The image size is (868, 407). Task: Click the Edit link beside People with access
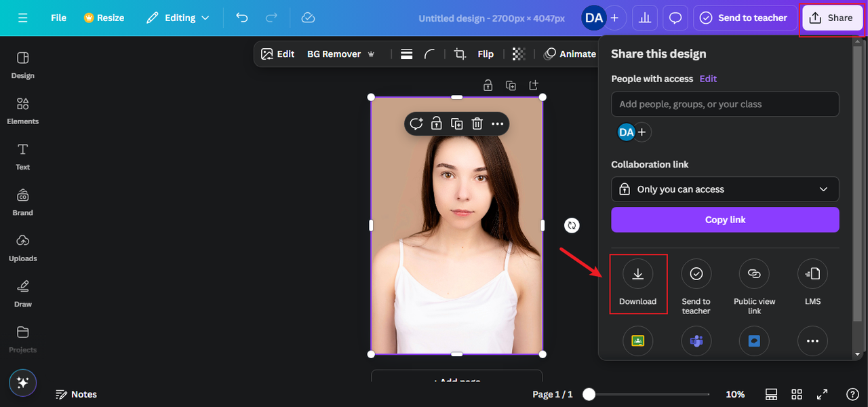point(708,79)
